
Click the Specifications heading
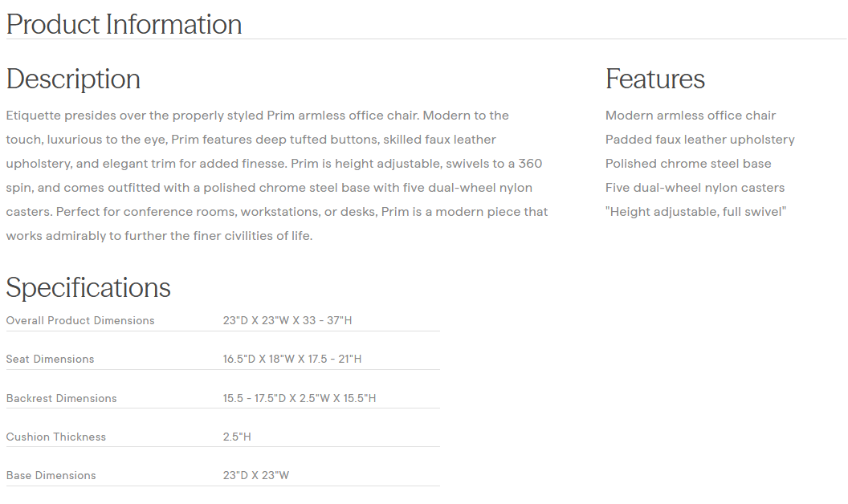[x=88, y=287]
